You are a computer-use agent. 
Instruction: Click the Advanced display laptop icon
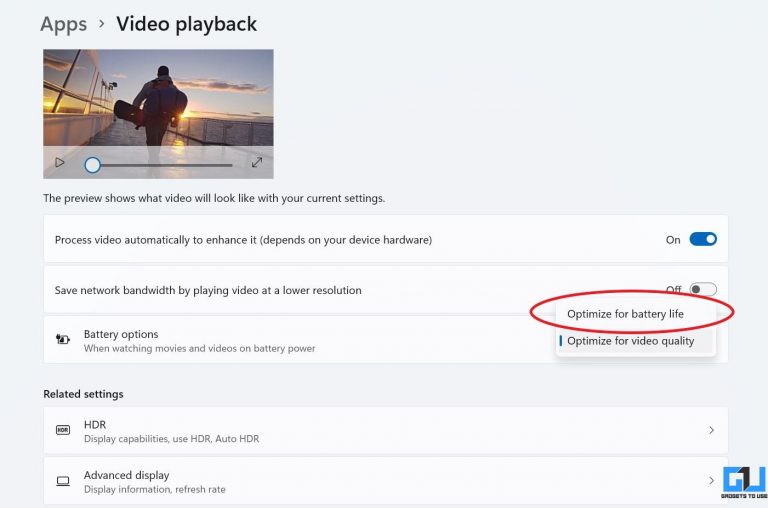63,481
